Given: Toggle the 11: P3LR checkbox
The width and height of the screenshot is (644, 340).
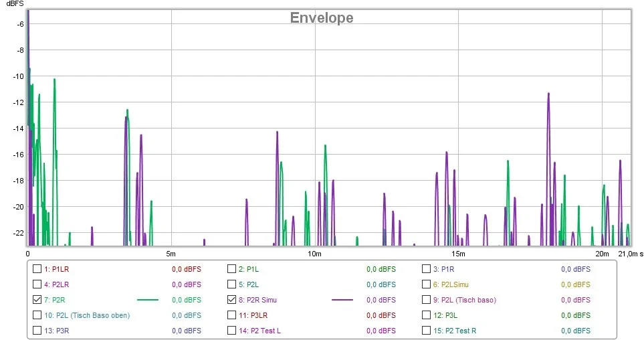Looking at the screenshot, I should pos(231,315).
